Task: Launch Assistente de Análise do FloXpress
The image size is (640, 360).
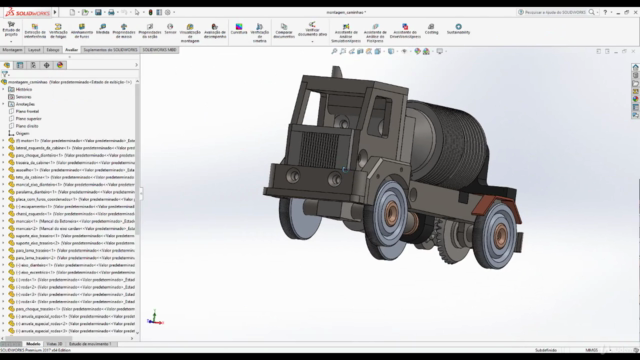Action: 375,33
